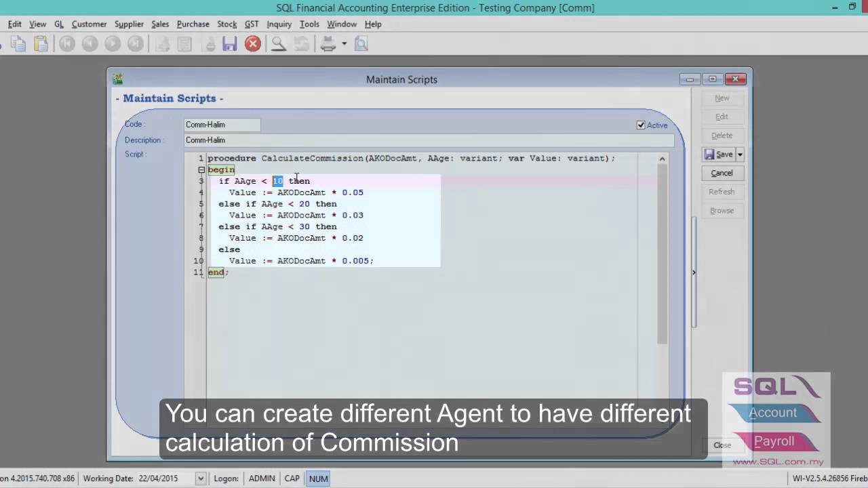Click the Edit button in side panel
868x488 pixels.
[722, 117]
